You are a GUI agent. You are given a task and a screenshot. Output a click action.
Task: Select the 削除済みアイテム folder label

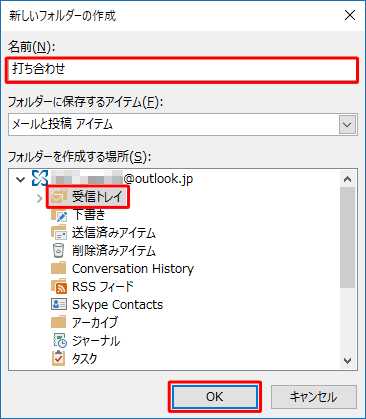(x=114, y=250)
